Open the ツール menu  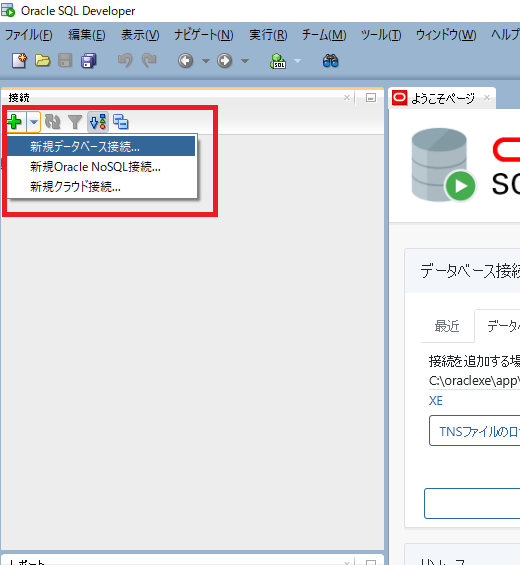381,35
